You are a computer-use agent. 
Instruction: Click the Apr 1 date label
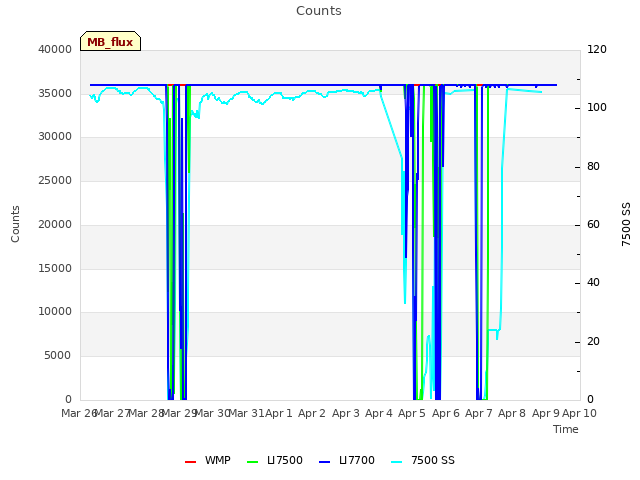[279, 413]
